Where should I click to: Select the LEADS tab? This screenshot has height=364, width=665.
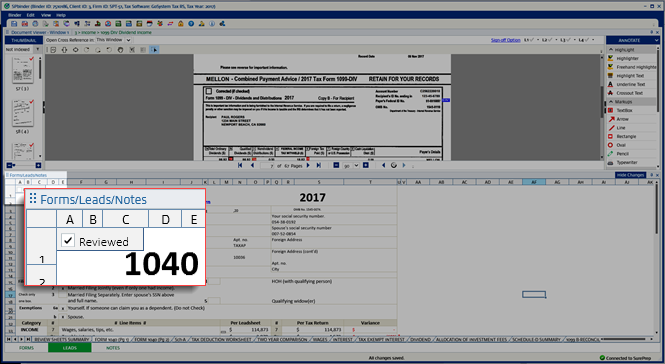point(70,348)
